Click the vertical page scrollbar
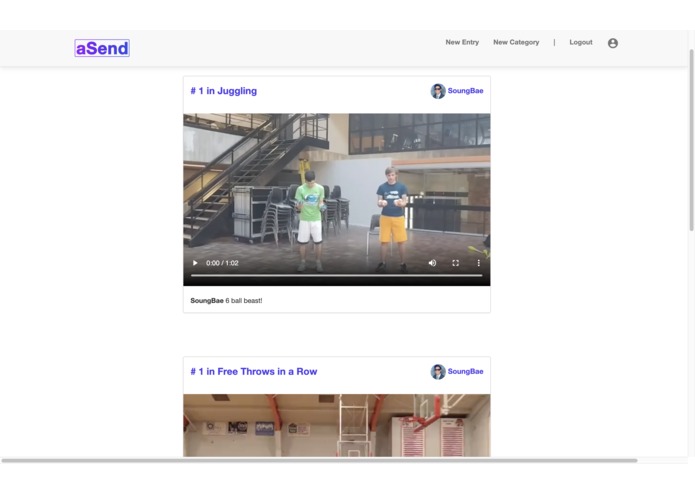 pyautogui.click(x=691, y=140)
